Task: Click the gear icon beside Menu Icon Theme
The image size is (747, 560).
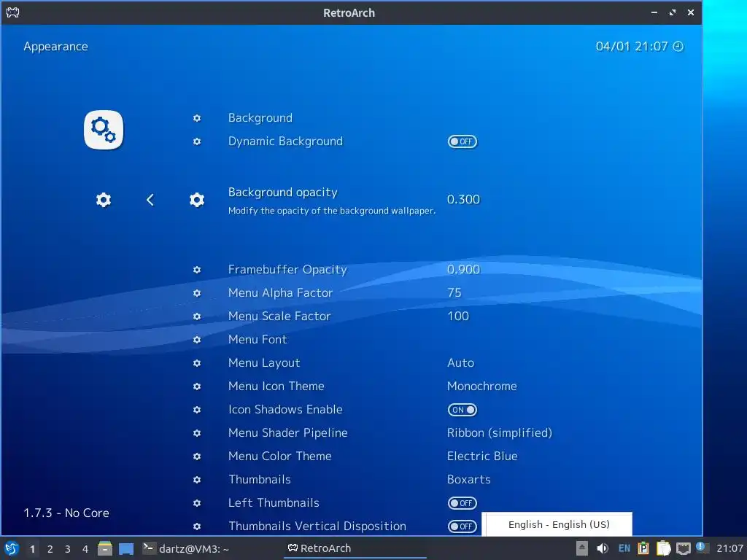Action: 197,386
